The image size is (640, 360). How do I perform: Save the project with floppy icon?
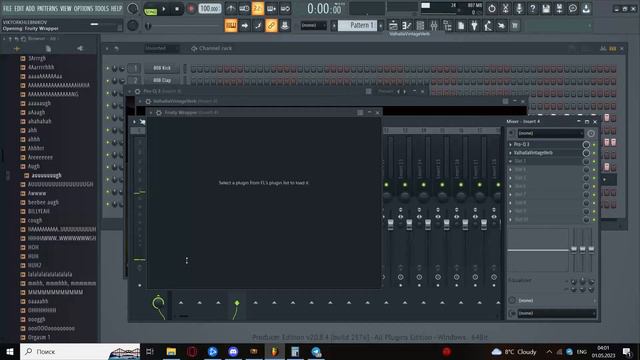point(546,9)
